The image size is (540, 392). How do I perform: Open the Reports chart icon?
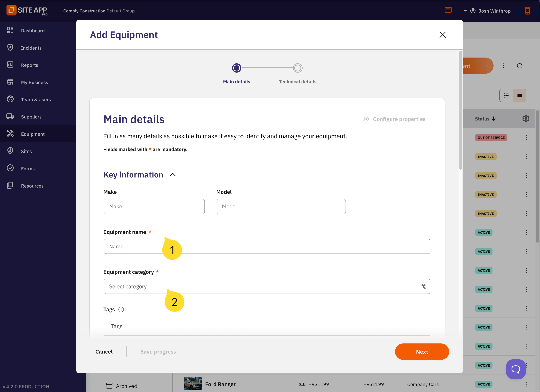[10, 64]
